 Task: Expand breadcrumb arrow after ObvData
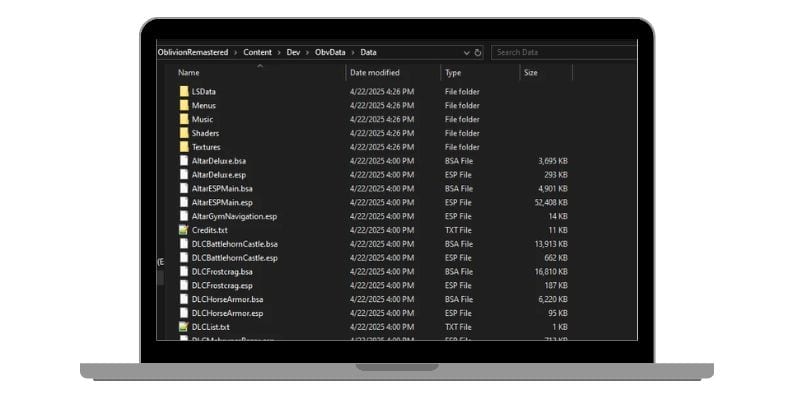click(353, 53)
